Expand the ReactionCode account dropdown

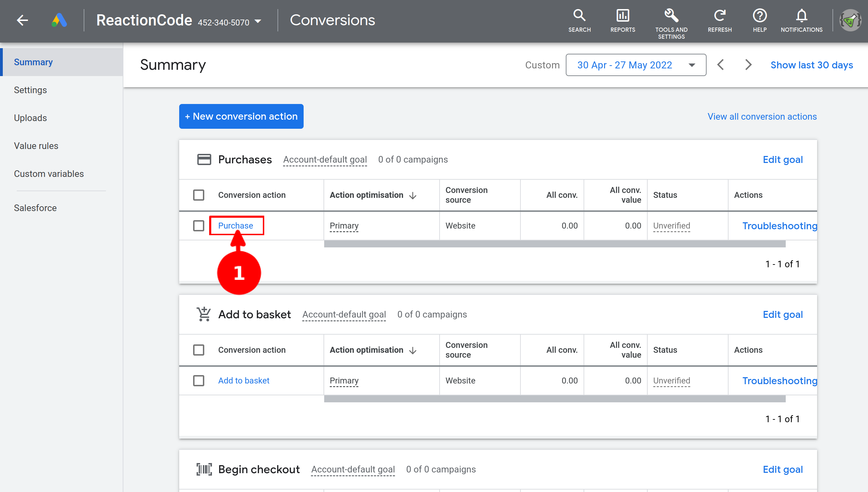[258, 21]
